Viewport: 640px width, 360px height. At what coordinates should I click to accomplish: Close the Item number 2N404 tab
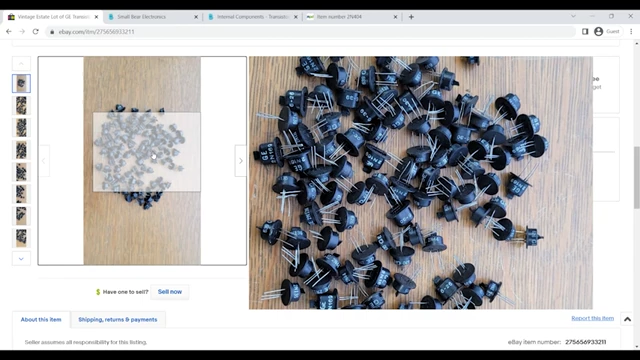[x=395, y=17]
